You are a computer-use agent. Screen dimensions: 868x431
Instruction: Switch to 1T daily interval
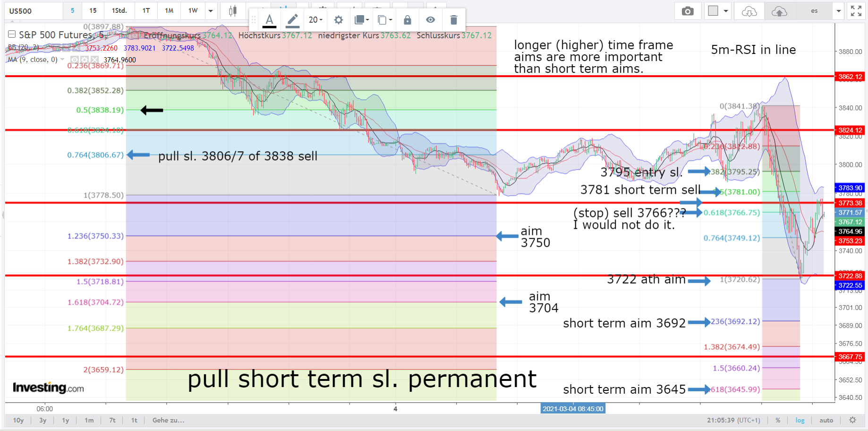point(146,10)
